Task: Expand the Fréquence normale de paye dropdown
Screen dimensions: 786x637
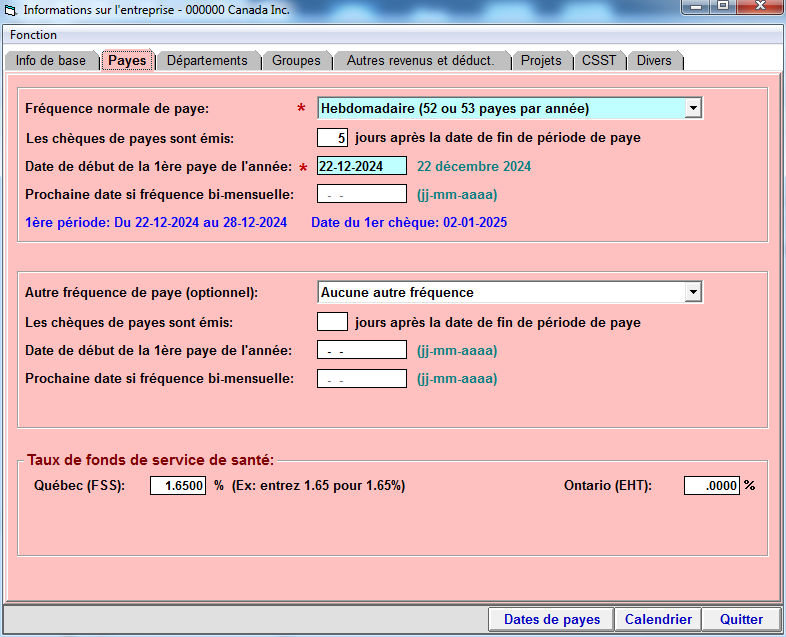Action: [692, 108]
